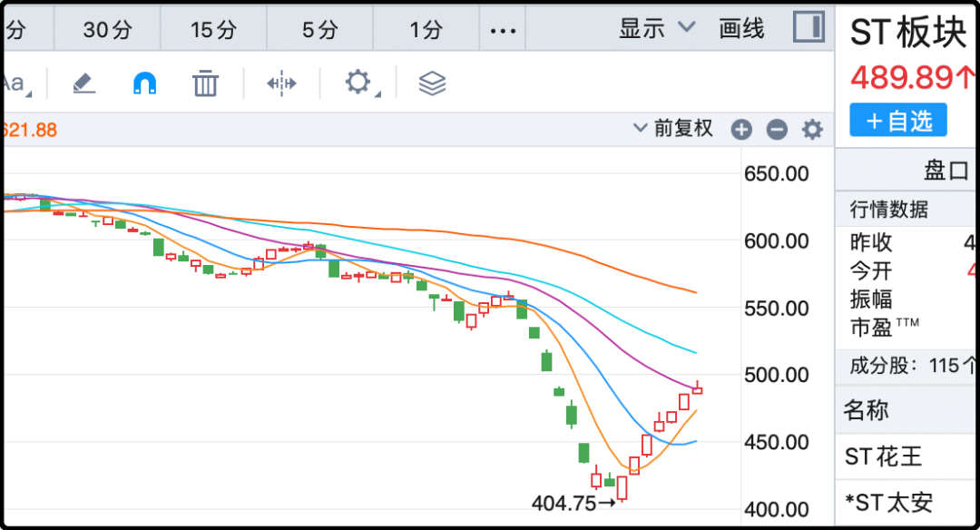
Task: Click the 489.89 price value
Action: point(911,77)
